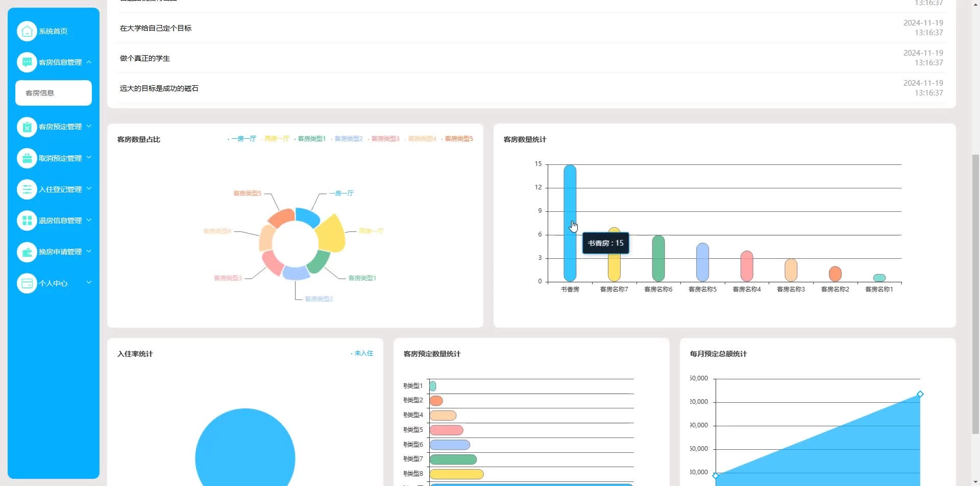Click the 入住率统计 chart title
Image resolution: width=980 pixels, height=486 pixels.
point(135,354)
